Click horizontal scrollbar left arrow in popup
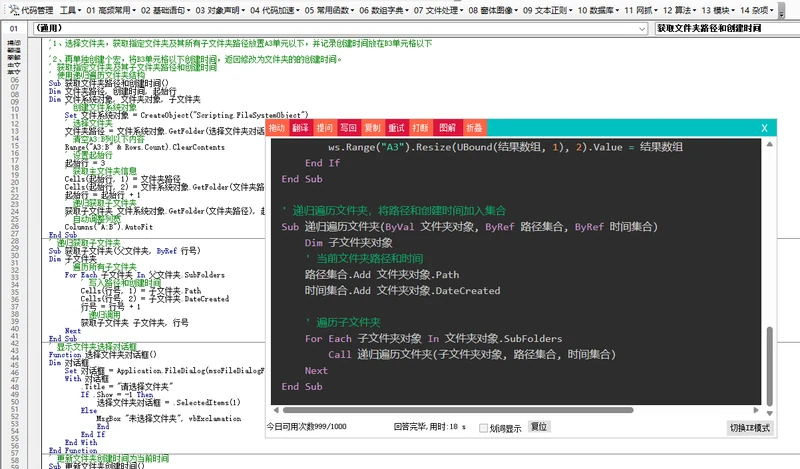 click(276, 410)
